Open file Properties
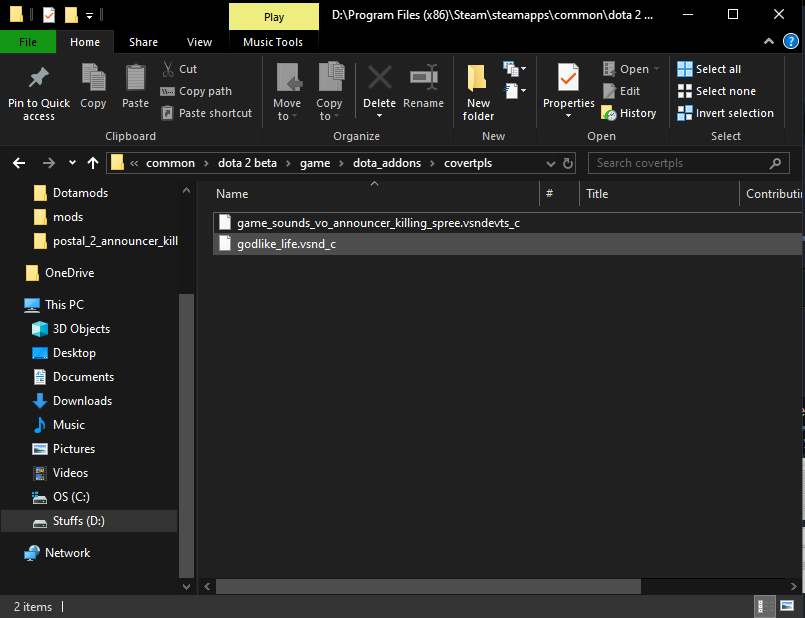Screen dimensions: 805x618 [568, 85]
